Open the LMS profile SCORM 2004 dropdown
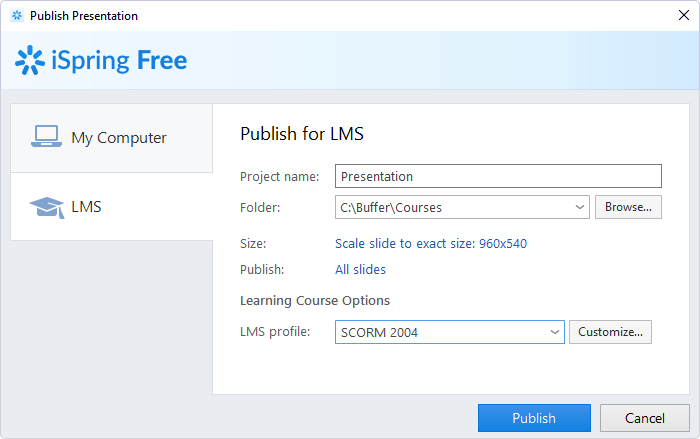 (x=450, y=332)
